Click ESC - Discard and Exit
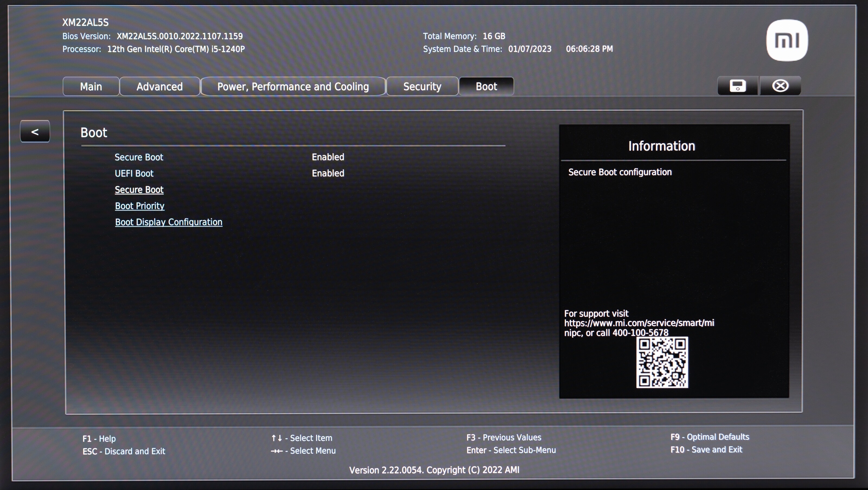 click(x=124, y=451)
